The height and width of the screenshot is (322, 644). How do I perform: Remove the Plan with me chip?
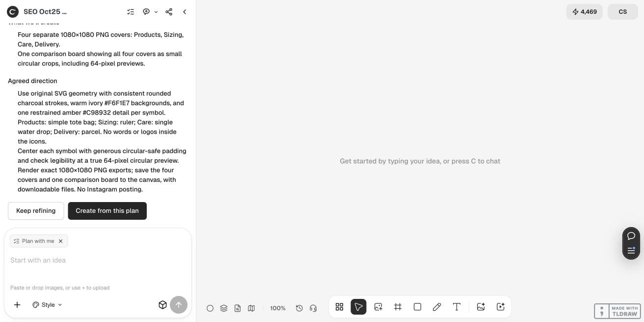click(x=60, y=241)
